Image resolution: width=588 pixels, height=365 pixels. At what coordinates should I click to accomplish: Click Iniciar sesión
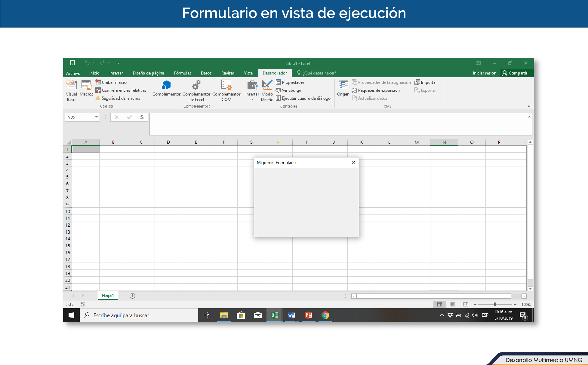coord(484,73)
